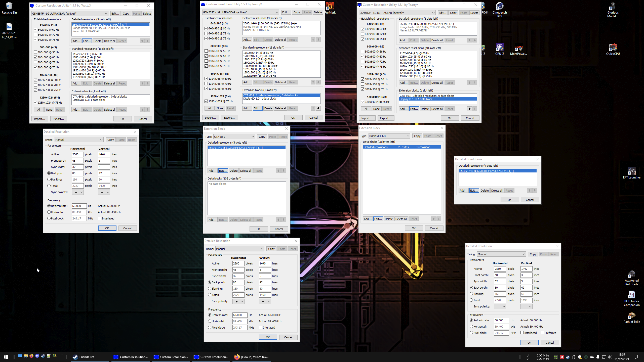This screenshot has height=362, width=644.
Task: Switch to third Custom Resolution taskbar item
Action: (x=211, y=357)
